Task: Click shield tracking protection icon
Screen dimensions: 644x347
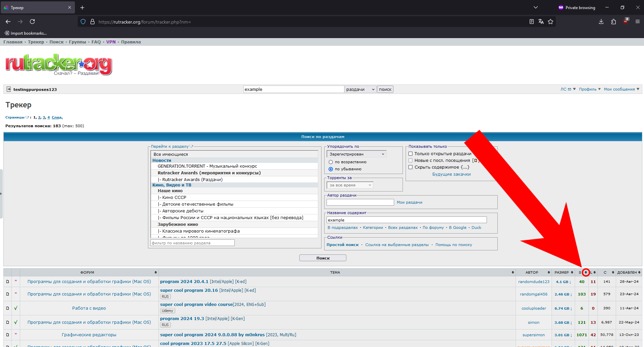Action: pos(83,22)
